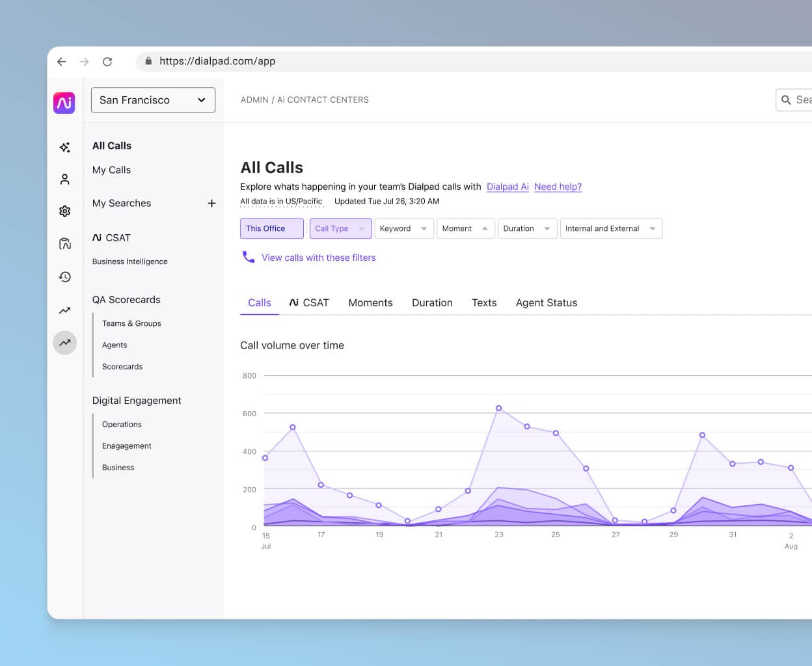The image size is (812, 666).
Task: Open the settings gear icon
Action: point(64,211)
